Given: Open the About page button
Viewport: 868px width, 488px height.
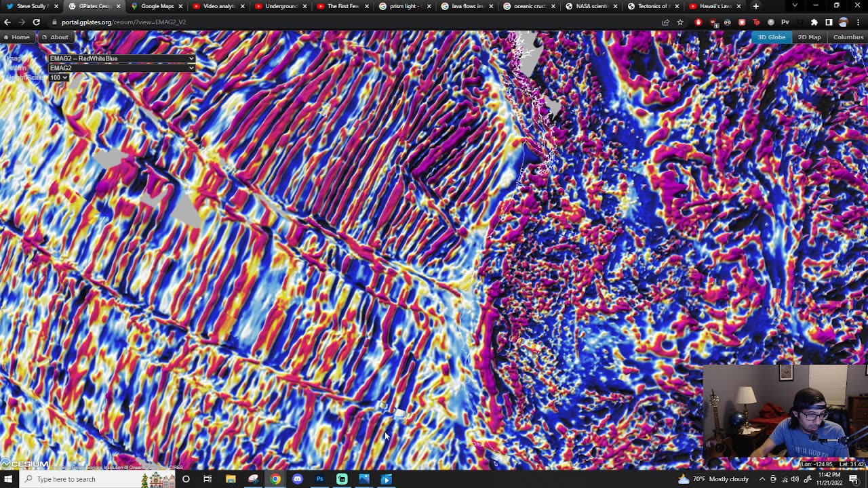Looking at the screenshot, I should click(55, 37).
